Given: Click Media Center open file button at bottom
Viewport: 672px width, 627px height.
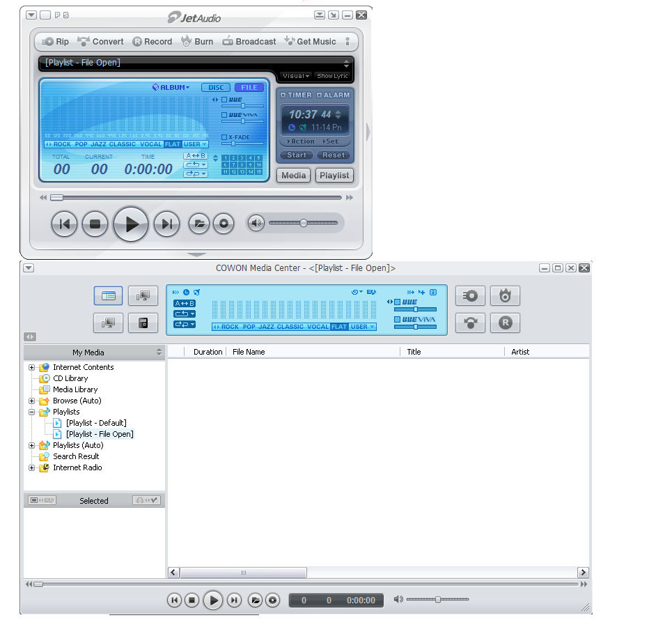Looking at the screenshot, I should [x=255, y=600].
